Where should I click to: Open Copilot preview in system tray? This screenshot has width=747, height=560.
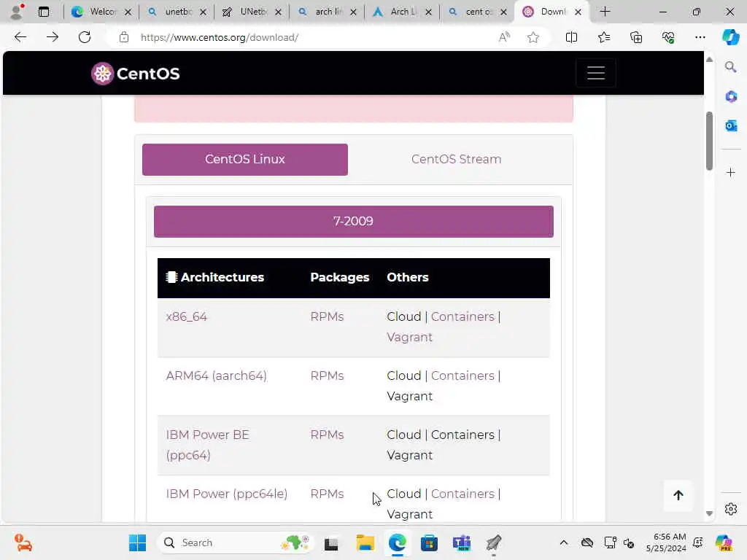point(723,542)
